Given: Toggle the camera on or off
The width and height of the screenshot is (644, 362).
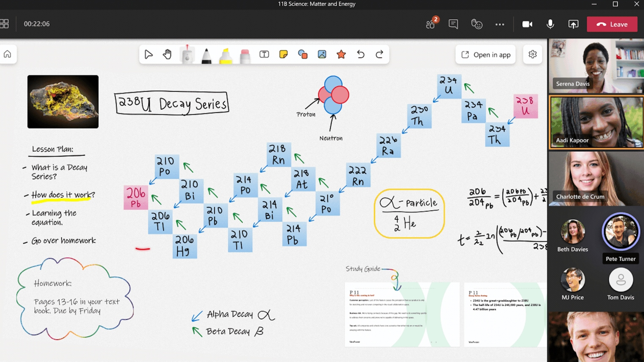Looking at the screenshot, I should tap(527, 24).
